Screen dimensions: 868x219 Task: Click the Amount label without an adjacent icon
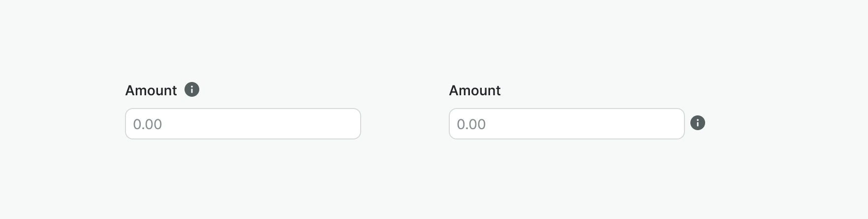475,90
